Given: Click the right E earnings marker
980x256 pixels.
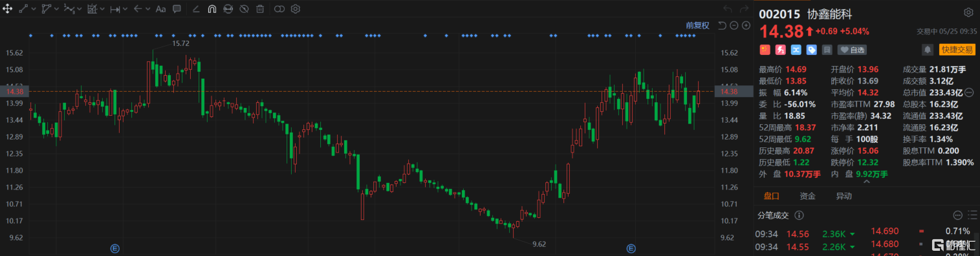Looking at the screenshot, I should [631, 248].
